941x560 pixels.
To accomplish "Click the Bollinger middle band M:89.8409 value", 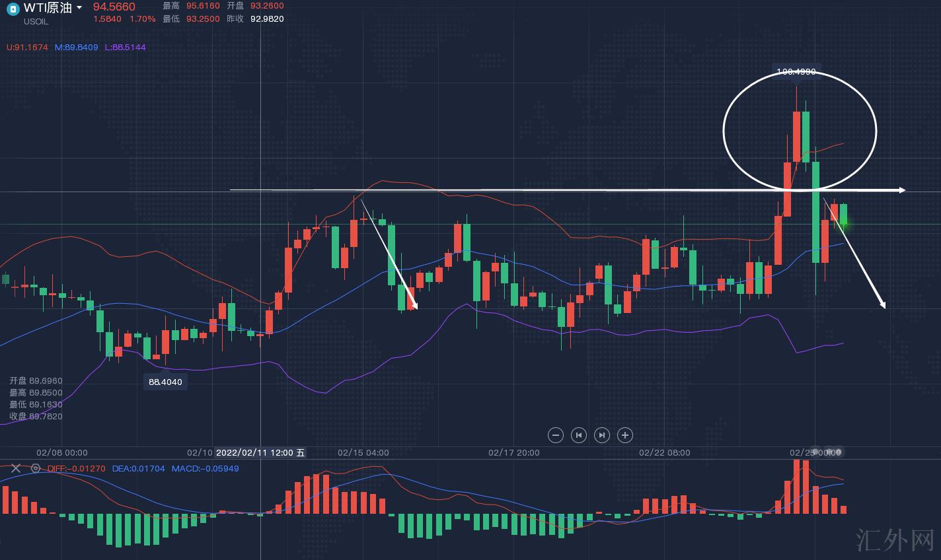I will (76, 48).
